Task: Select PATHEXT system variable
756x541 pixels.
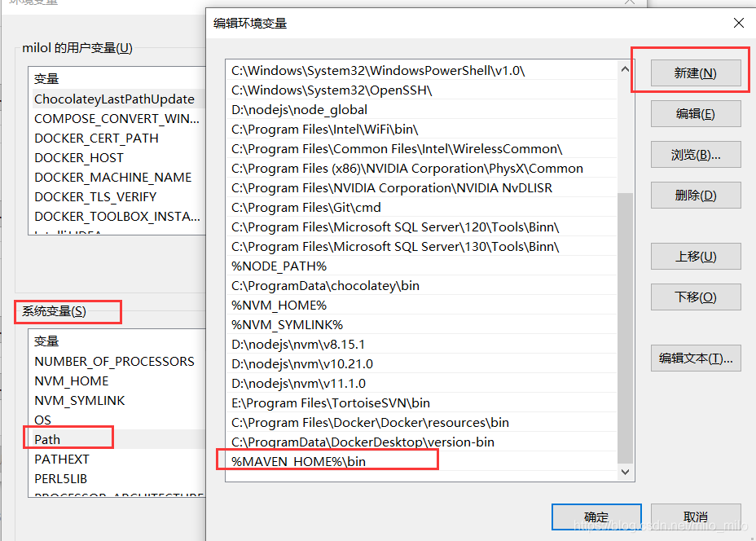Action: click(x=117, y=459)
